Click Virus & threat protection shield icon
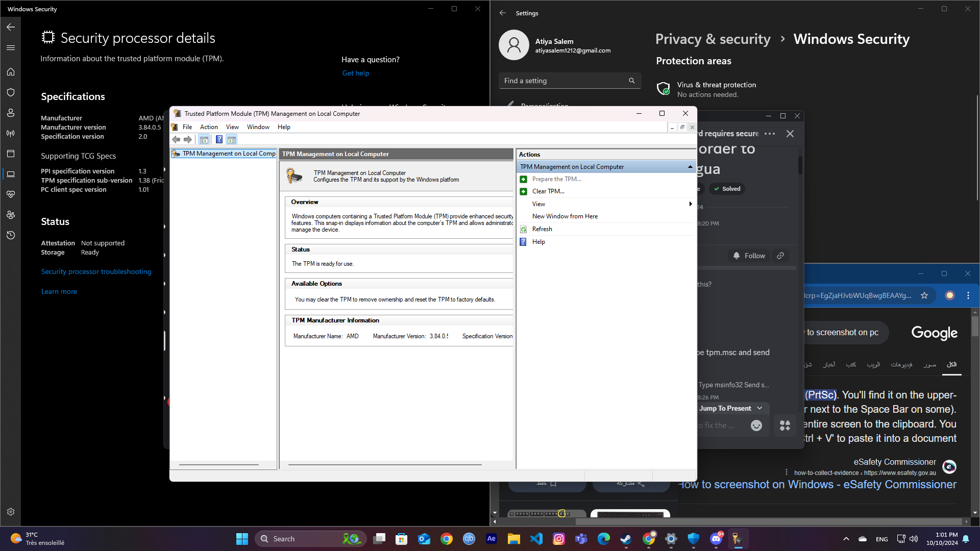Viewport: 980px width, 551px height. [x=663, y=89]
